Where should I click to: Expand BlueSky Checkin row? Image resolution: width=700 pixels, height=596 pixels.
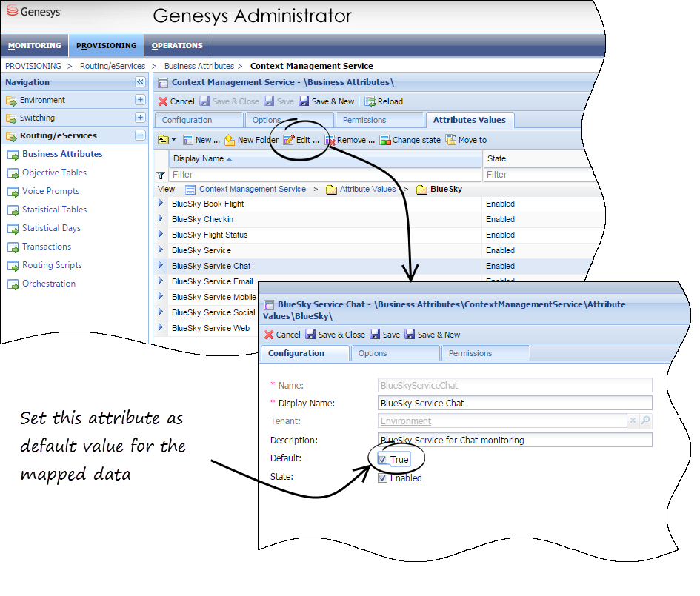pyautogui.click(x=161, y=219)
